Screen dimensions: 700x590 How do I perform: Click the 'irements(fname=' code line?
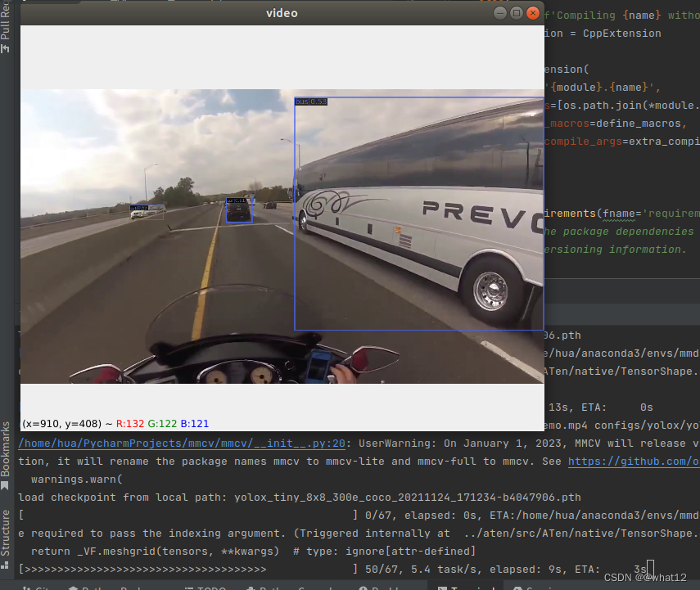point(622,214)
